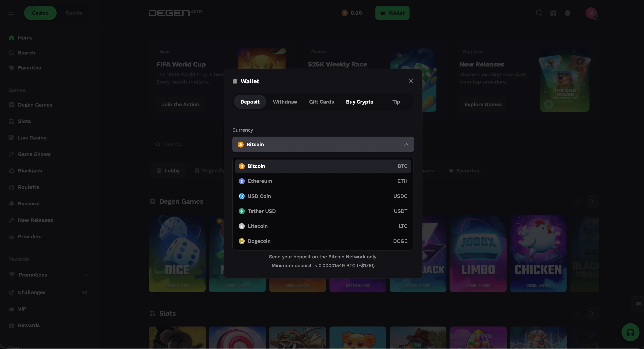
Task: Open the chat bubble icon at right edge
Action: pos(639,304)
